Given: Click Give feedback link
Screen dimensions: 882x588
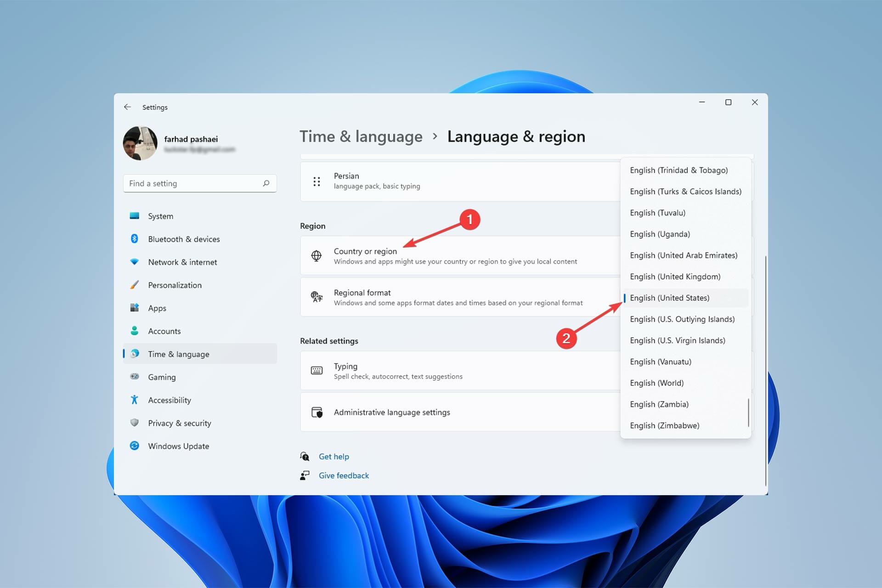Looking at the screenshot, I should pos(343,475).
